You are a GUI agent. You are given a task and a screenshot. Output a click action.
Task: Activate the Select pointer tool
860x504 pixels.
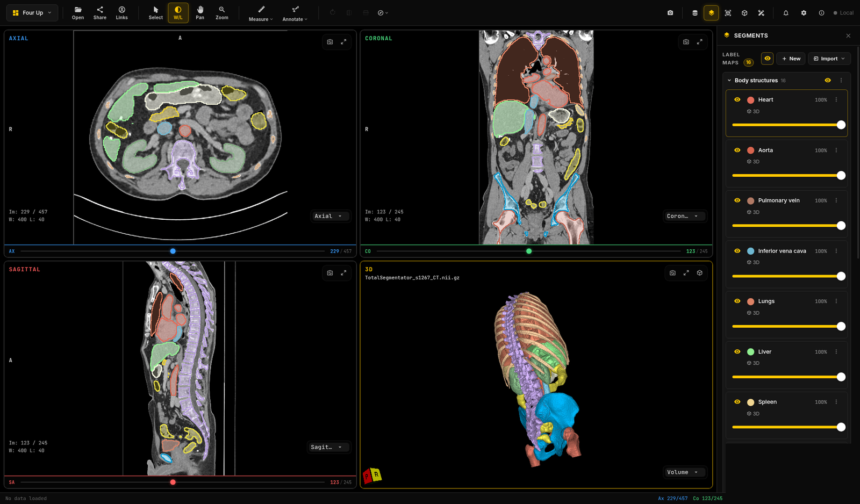click(156, 13)
